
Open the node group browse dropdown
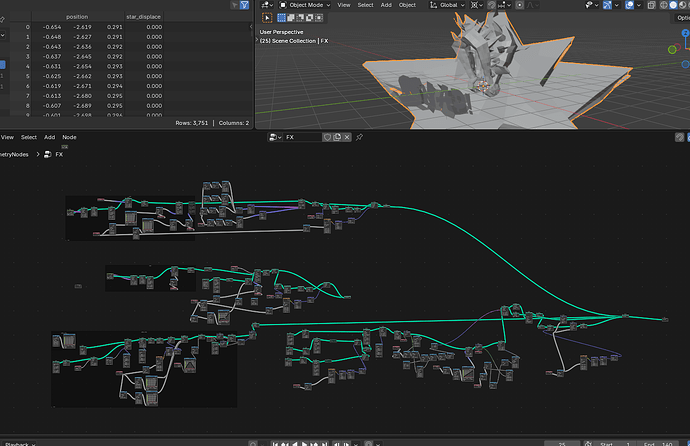[275, 137]
